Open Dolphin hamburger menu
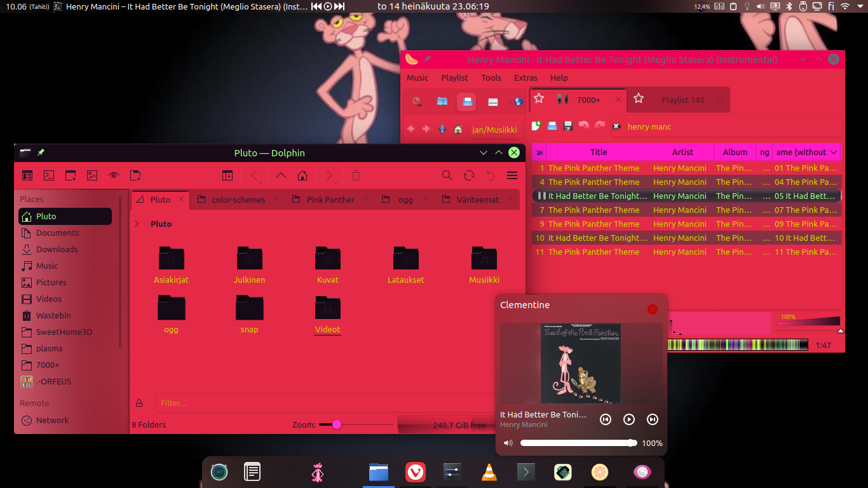868x488 pixels. point(512,175)
